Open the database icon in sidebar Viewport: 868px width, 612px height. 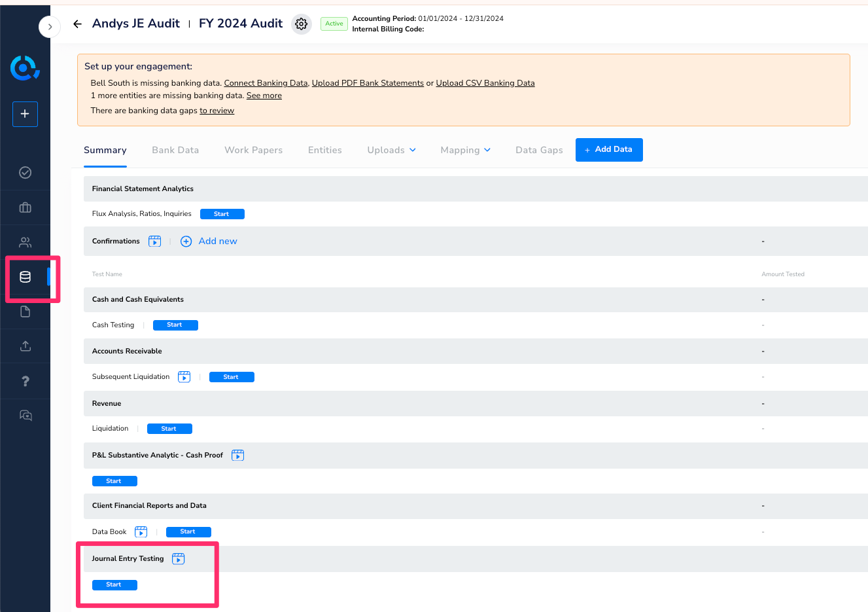[26, 277]
